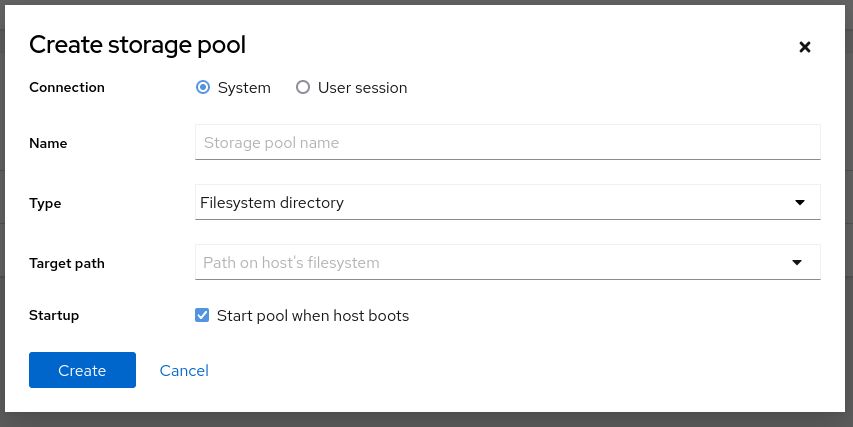The image size is (853, 427).
Task: Click the caret arrow in the Type field
Action: coord(799,203)
